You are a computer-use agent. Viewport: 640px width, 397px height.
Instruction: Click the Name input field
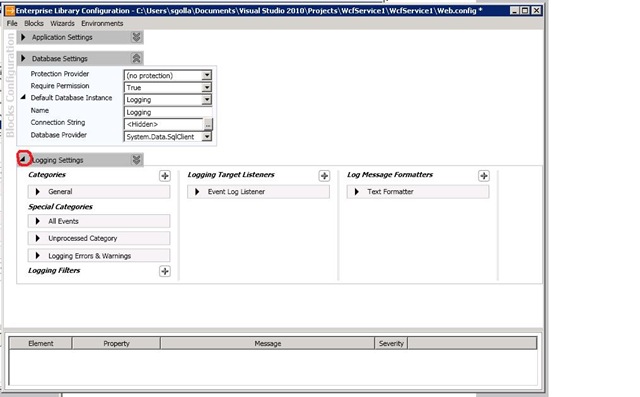point(168,112)
